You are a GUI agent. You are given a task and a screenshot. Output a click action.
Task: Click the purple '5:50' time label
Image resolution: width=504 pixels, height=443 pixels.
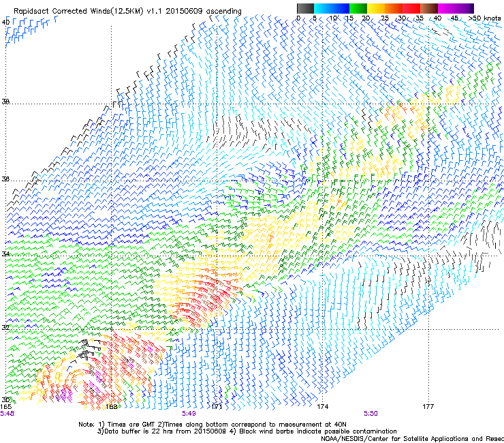tap(371, 414)
